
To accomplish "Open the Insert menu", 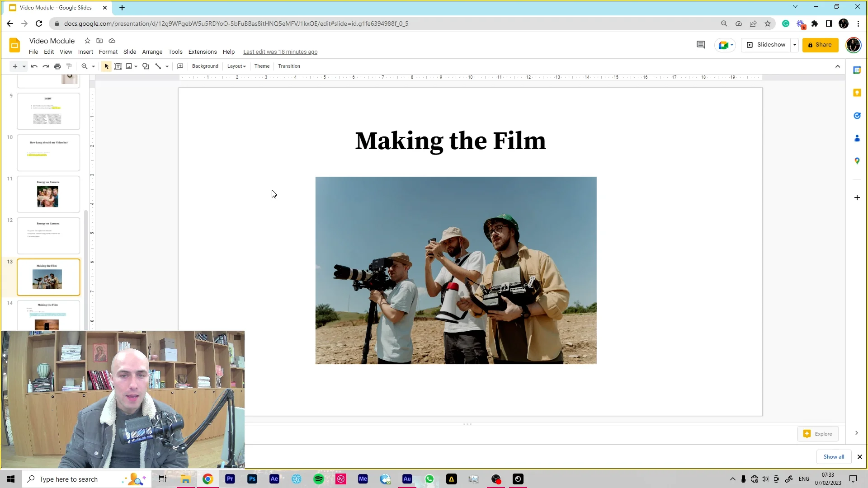I will click(x=85, y=52).
